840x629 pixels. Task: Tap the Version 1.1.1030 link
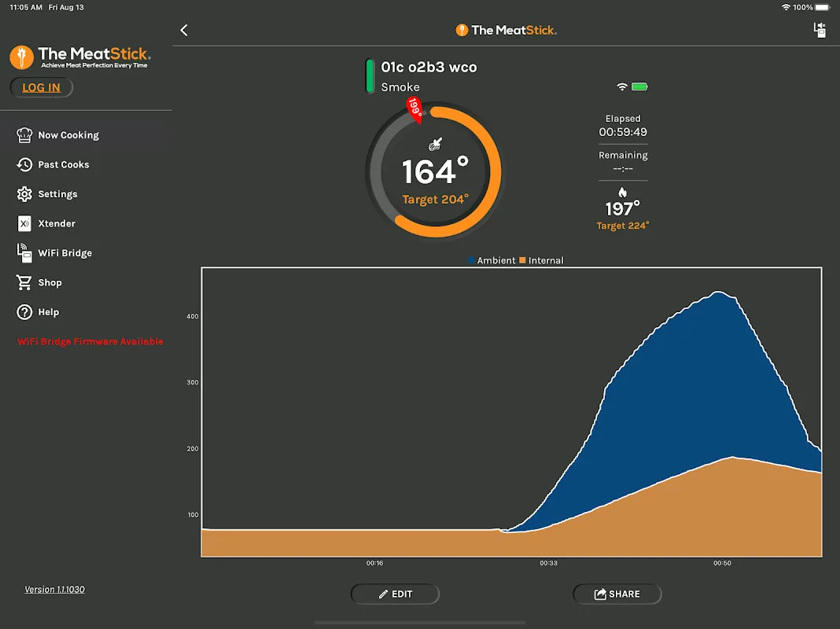pos(54,590)
